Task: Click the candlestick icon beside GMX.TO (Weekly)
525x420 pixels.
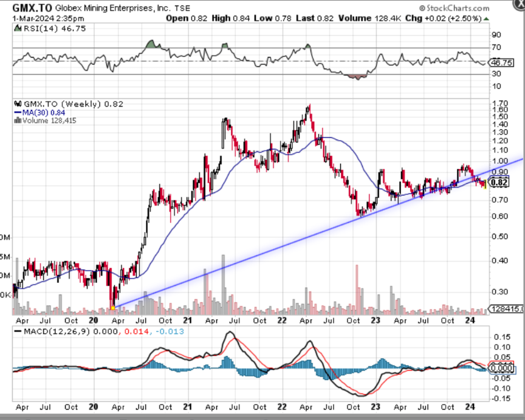Action: [x=18, y=104]
